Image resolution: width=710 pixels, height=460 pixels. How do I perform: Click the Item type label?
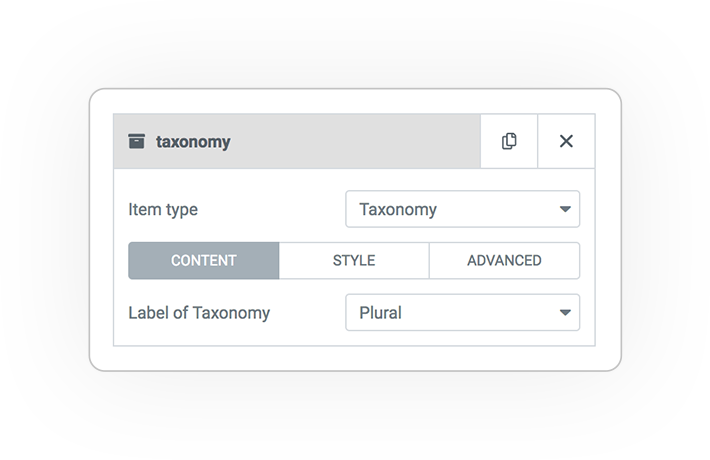(x=163, y=210)
